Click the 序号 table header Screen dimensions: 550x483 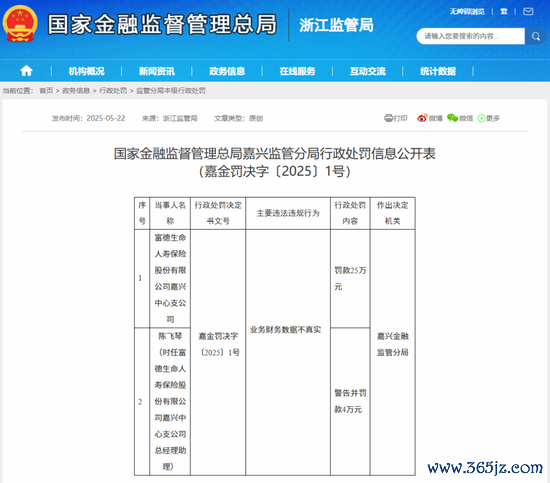[x=142, y=213]
